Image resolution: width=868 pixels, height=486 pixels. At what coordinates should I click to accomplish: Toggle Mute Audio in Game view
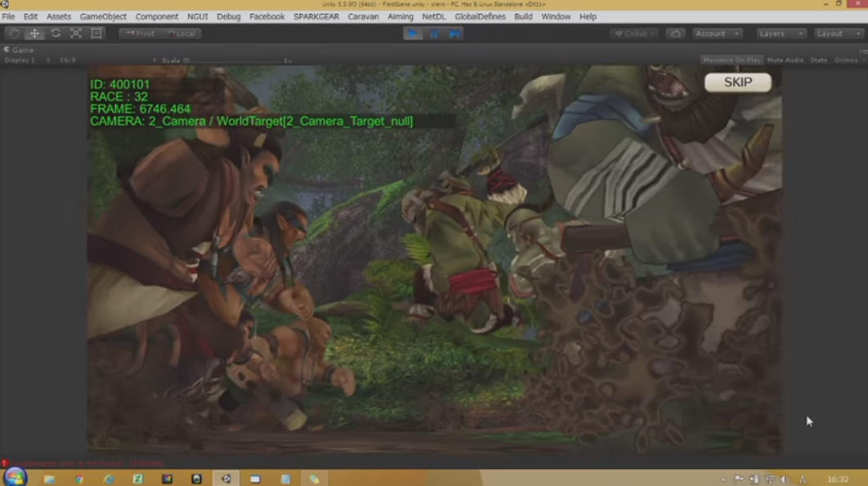click(785, 60)
